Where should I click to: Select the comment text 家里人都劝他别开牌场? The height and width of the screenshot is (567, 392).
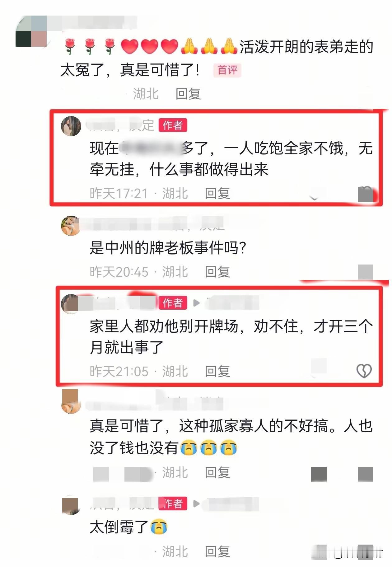coord(164,326)
